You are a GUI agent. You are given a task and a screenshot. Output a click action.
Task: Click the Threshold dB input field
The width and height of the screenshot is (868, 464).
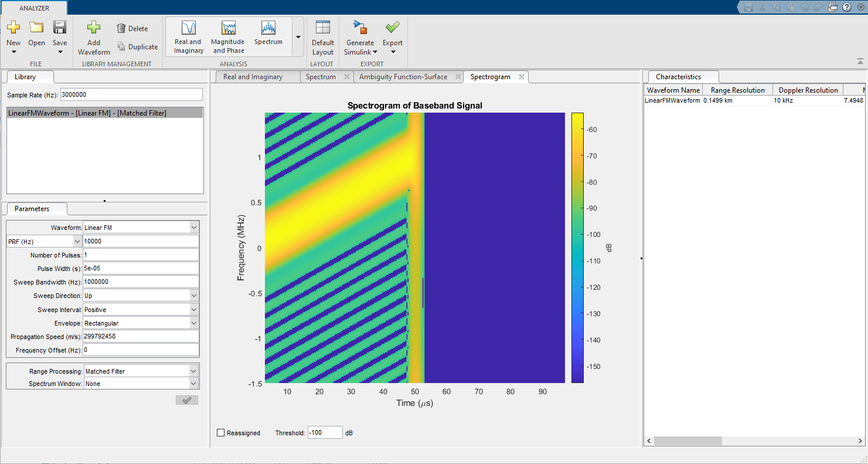pyautogui.click(x=325, y=433)
